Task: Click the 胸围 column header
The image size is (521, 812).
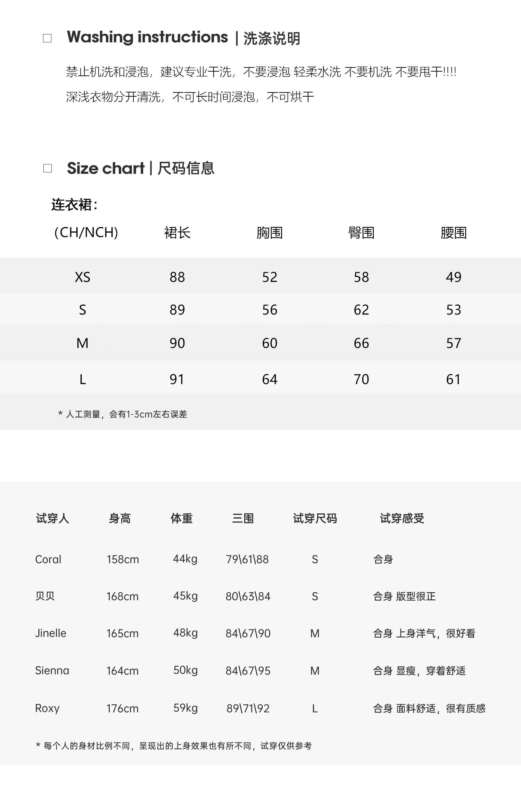Action: pyautogui.click(x=270, y=233)
